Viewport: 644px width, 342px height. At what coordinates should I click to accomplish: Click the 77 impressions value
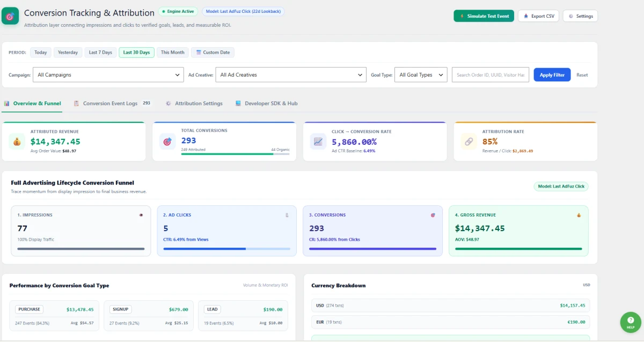(22, 228)
